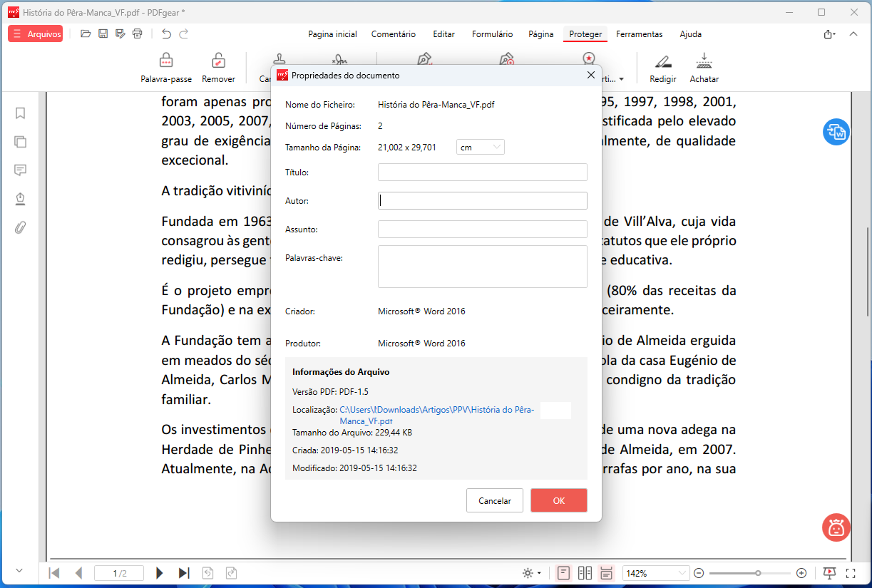The height and width of the screenshot is (588, 872).
Task: Expand the zoom level dropdown
Action: click(x=682, y=573)
